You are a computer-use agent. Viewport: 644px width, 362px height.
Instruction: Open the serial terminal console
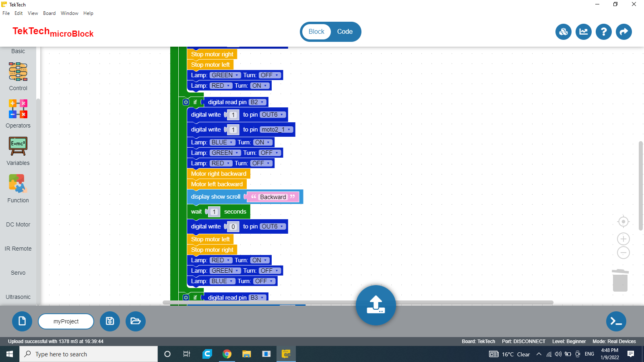[616, 321]
